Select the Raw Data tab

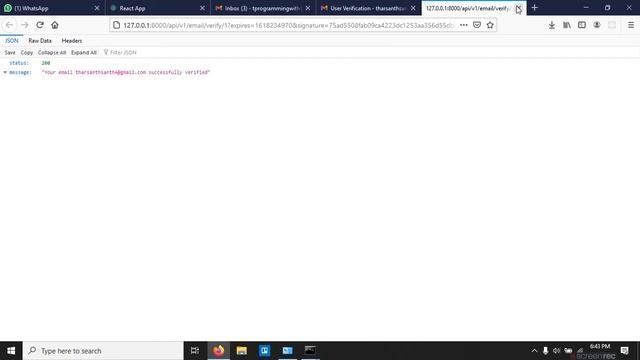click(40, 41)
